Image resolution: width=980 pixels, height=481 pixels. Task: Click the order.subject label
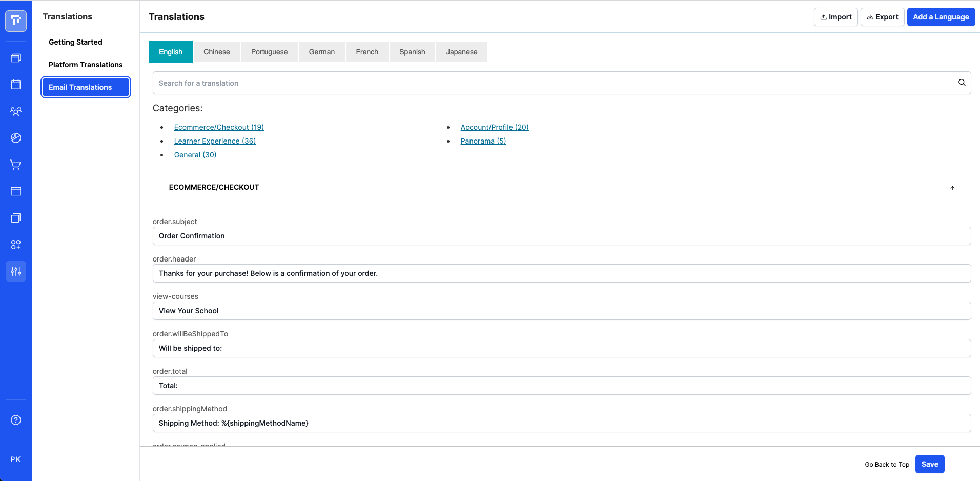pyautogui.click(x=175, y=222)
